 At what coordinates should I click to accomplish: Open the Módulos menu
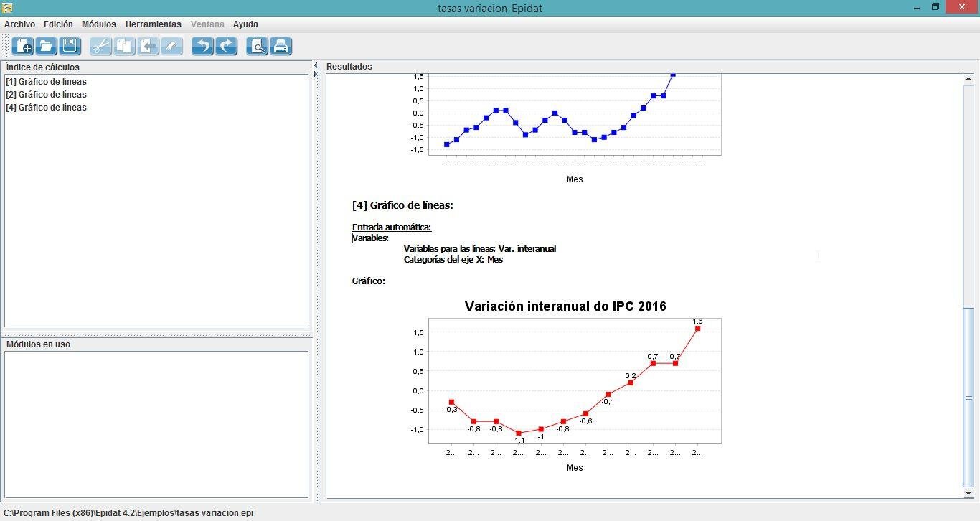[x=98, y=24]
